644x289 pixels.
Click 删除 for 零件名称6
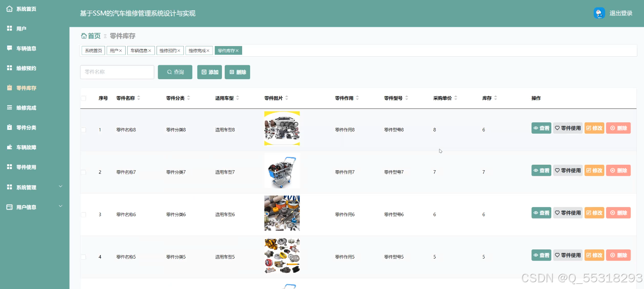click(618, 213)
